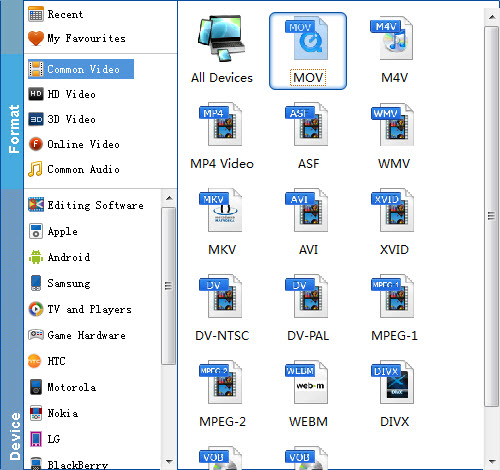Click device list scroll-down arrow
This screenshot has width=500, height=470.
[169, 462]
